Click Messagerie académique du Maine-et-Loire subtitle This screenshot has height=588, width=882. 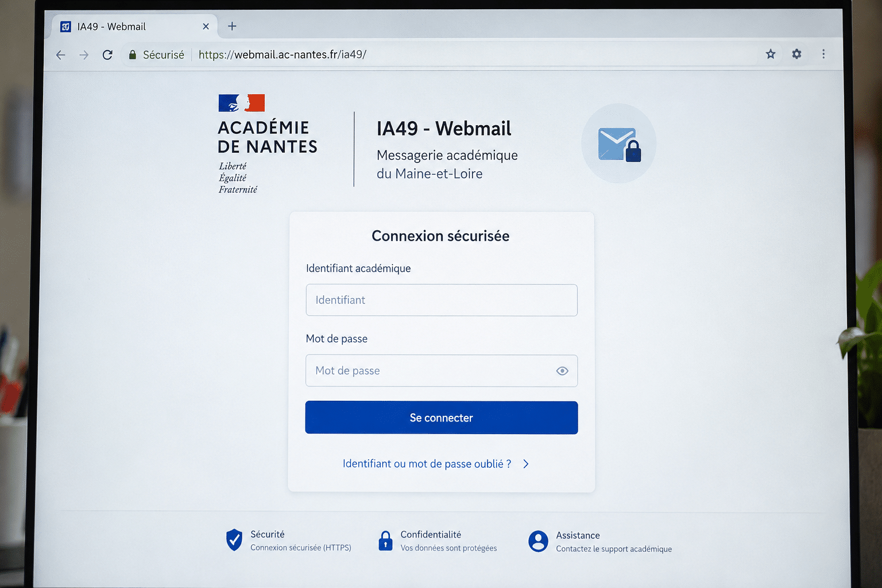click(x=447, y=164)
